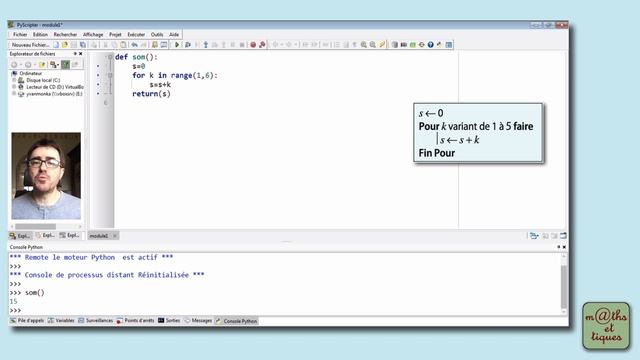Click the Find binoculars toolbar icon

155,45
